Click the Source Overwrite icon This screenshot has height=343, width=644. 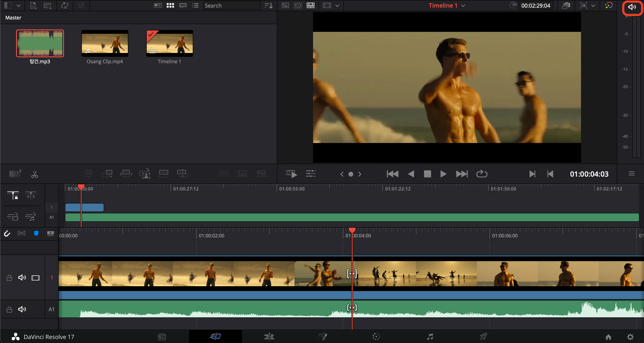coord(182,174)
